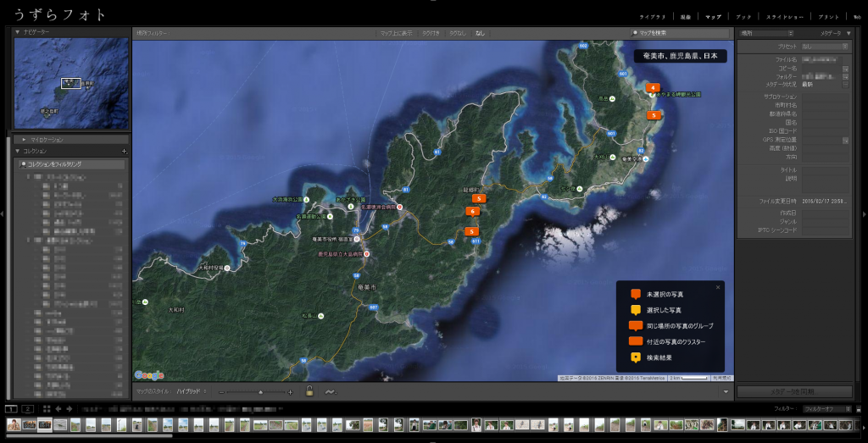Expand the マイロケーション panel
The height and width of the screenshot is (443, 868).
coord(24,139)
